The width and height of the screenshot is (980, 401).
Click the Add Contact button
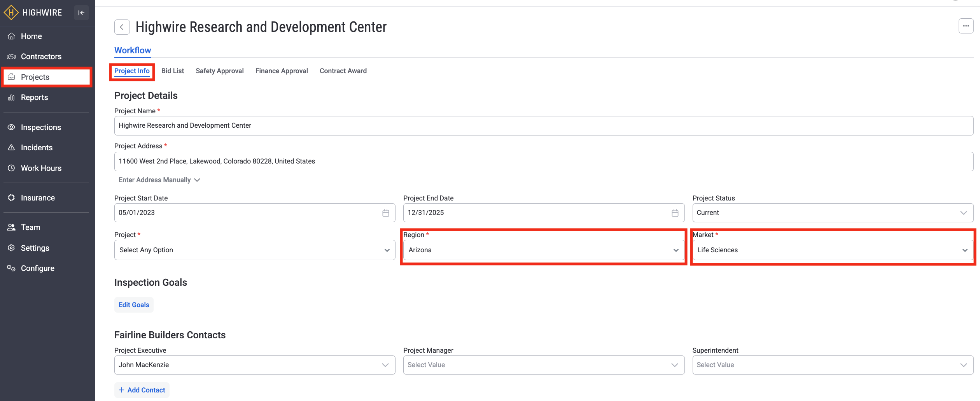coord(142,390)
